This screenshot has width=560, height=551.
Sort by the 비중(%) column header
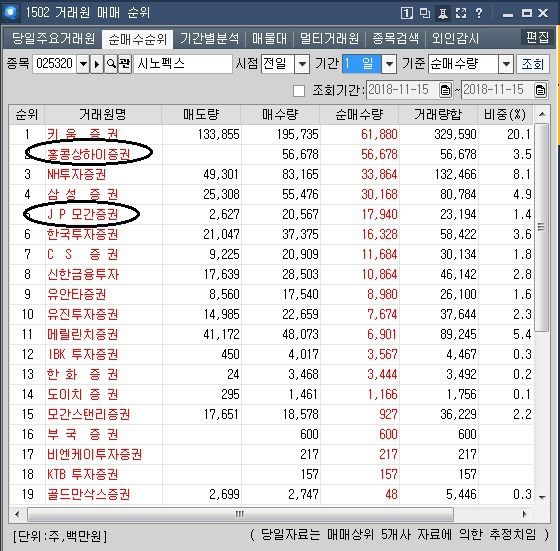[x=505, y=115]
